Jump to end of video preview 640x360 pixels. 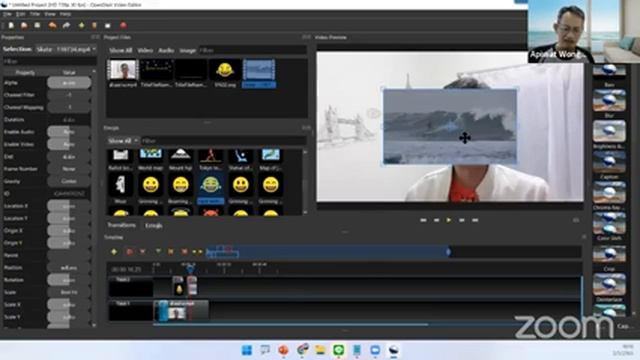[475, 220]
